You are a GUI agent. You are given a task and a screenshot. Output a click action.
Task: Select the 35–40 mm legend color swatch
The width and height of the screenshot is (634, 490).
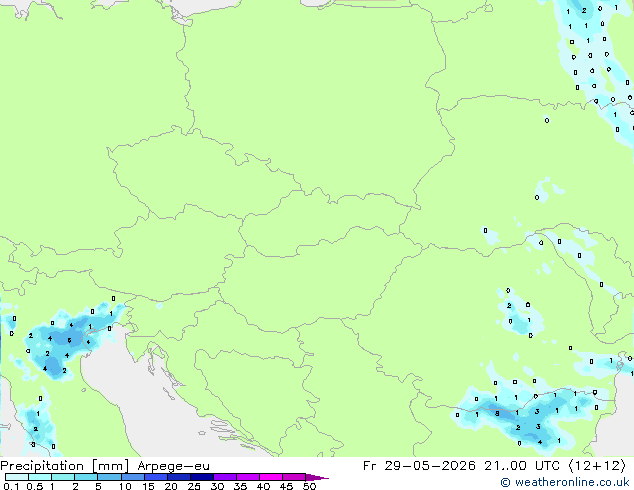click(x=248, y=477)
